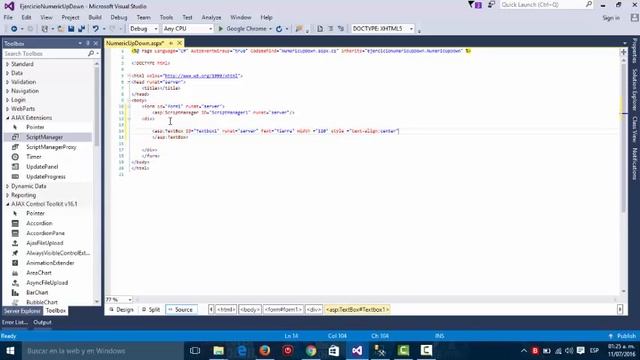Collapse the AJAX Extensions toolbox group
640x360 pixels.
pos(7,118)
